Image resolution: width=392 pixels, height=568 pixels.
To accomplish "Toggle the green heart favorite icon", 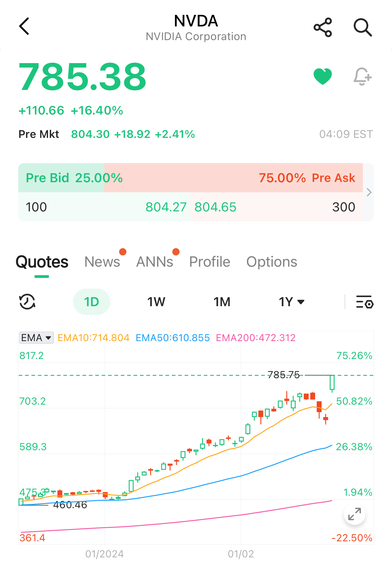I will tap(323, 77).
